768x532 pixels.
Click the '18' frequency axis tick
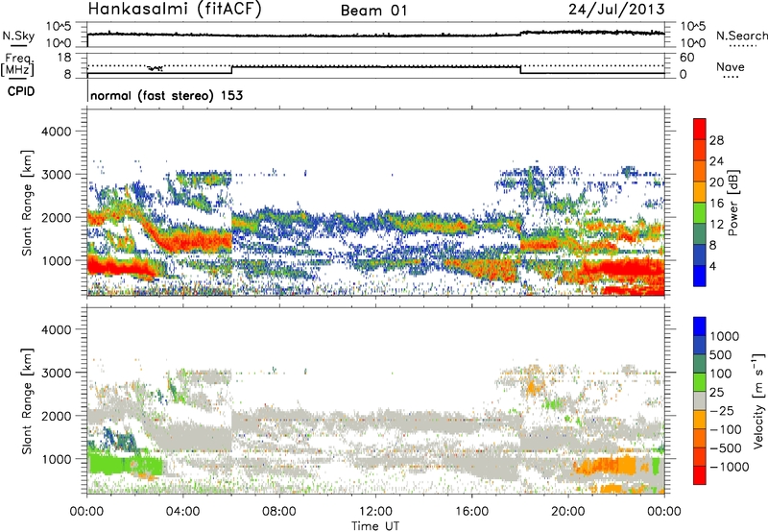64,58
